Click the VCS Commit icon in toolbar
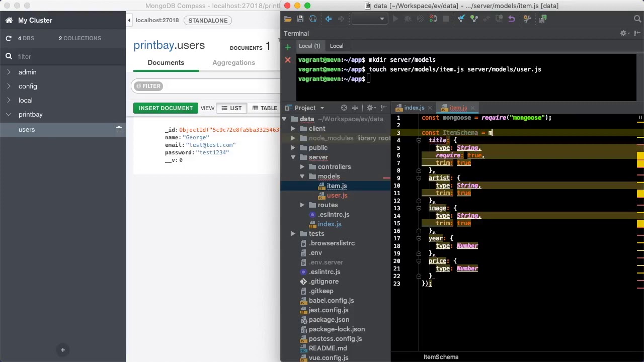Screen dimensions: 644x362 (x=474, y=19)
